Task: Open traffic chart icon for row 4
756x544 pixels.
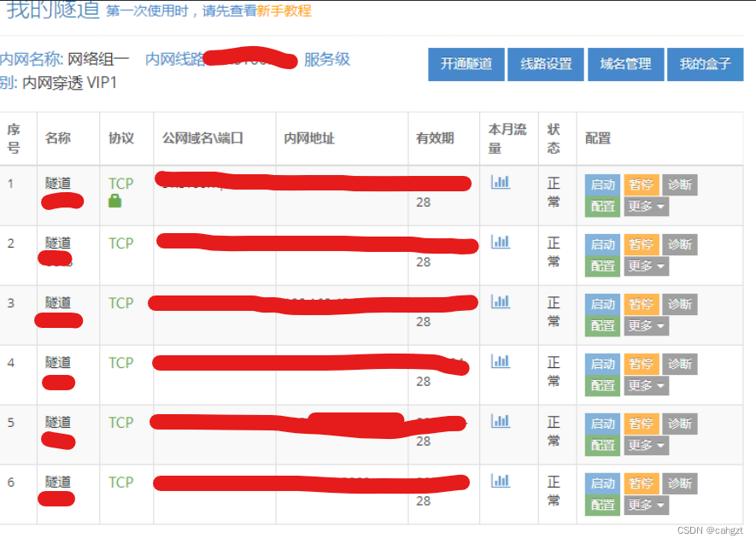Action: tap(500, 361)
